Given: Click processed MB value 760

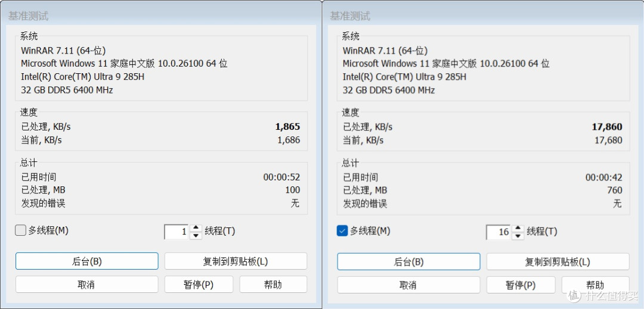Looking at the screenshot, I should (x=615, y=191).
